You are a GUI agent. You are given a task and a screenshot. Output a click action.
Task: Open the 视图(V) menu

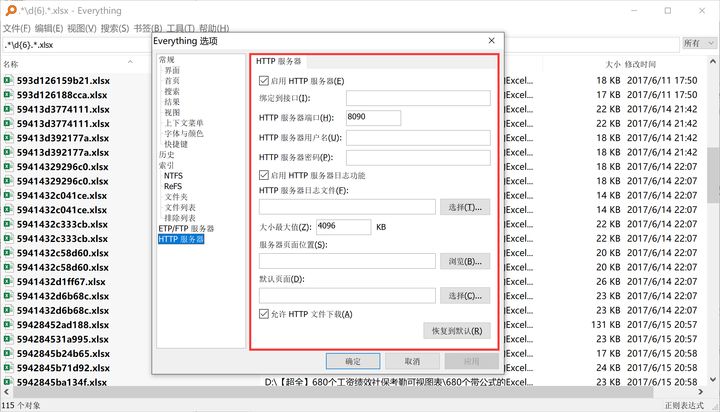(x=82, y=28)
